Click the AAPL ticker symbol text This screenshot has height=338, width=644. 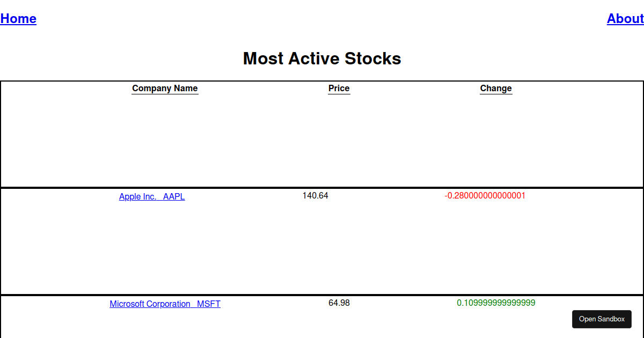click(174, 196)
